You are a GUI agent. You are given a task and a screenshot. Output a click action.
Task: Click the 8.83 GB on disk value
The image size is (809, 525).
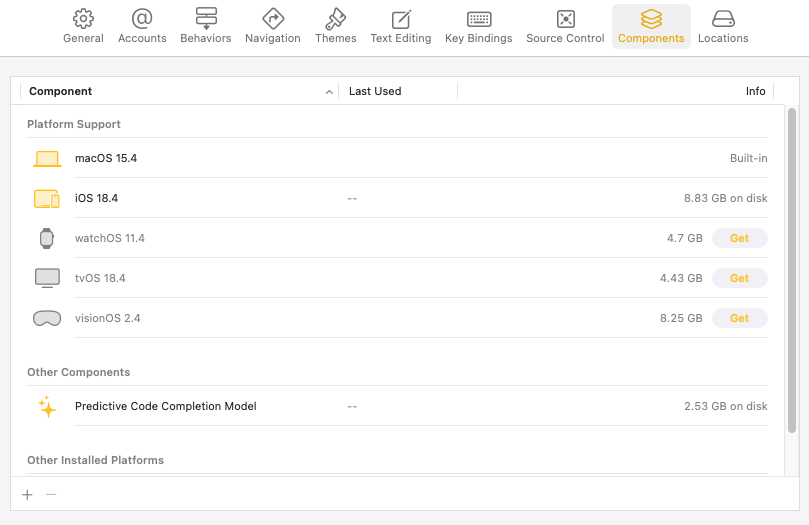pos(726,199)
